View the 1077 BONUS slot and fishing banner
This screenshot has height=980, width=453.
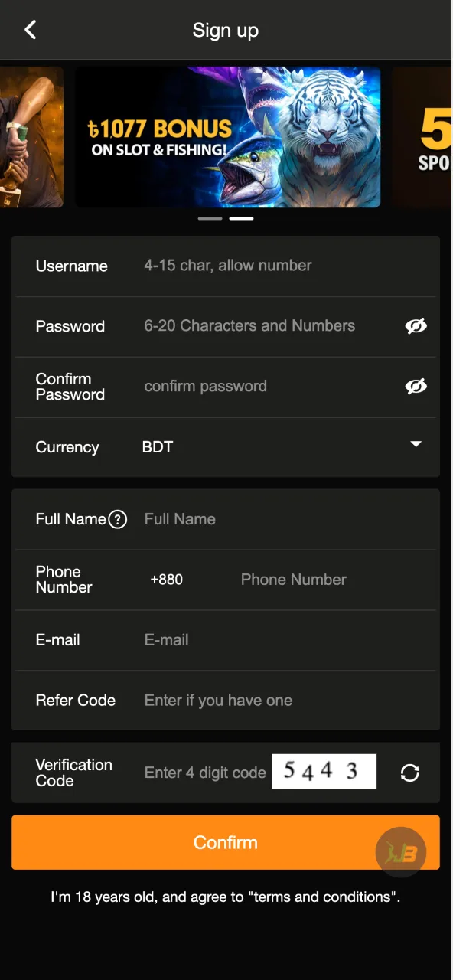point(227,138)
